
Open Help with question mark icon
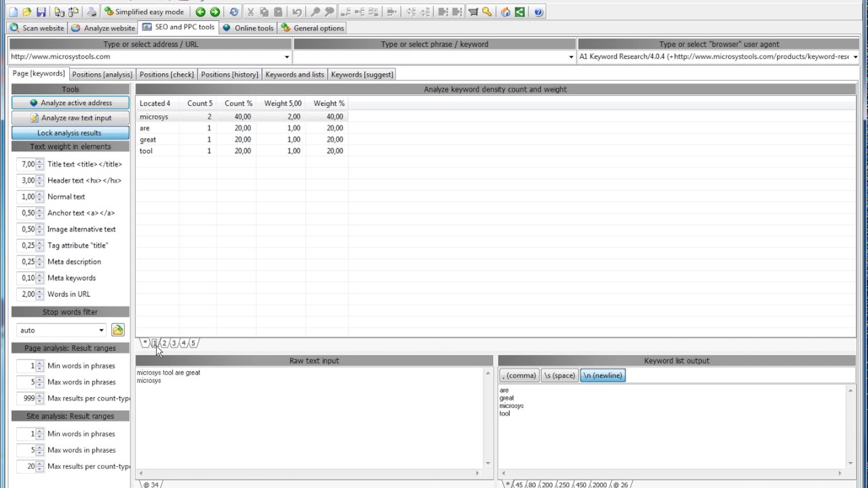[x=538, y=12]
